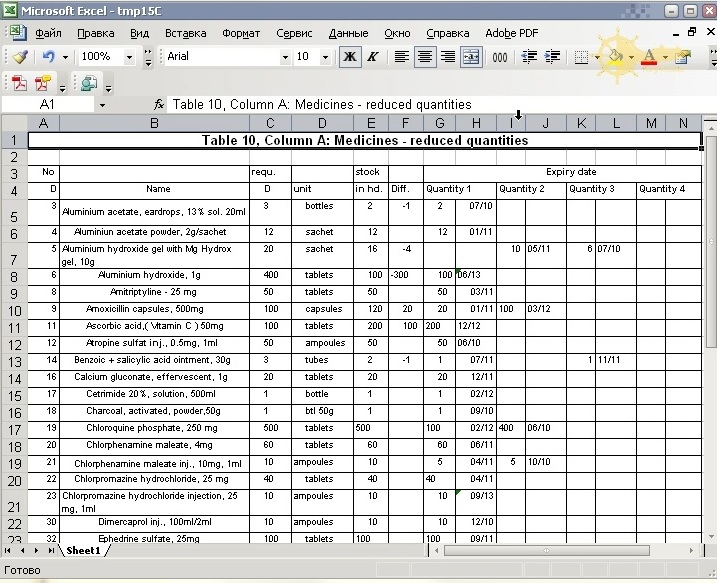Image resolution: width=717 pixels, height=583 pixels.
Task: Select column B header
Action: (154, 123)
